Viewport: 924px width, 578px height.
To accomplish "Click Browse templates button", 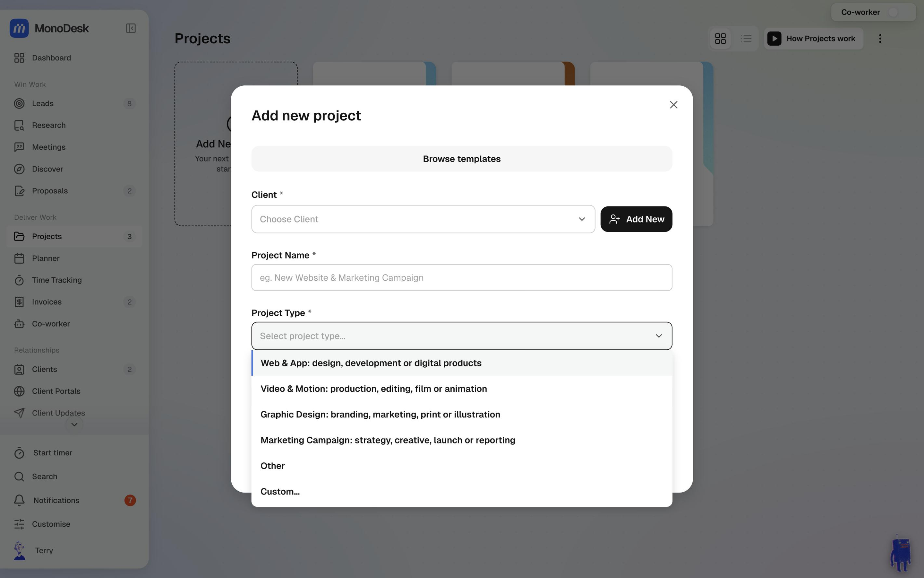I will (x=462, y=159).
